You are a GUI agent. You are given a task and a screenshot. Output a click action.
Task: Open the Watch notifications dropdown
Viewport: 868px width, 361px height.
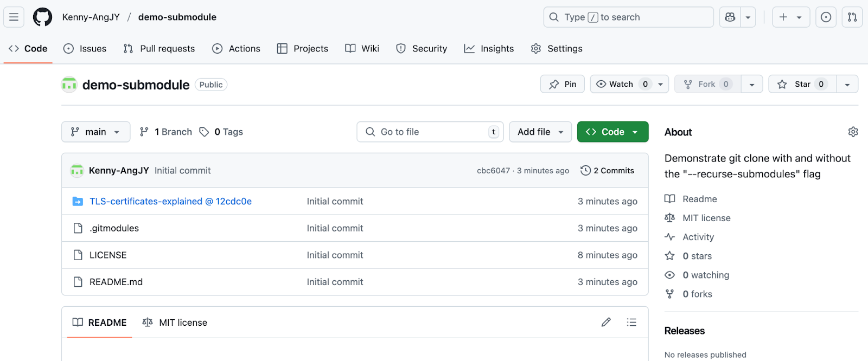(x=629, y=84)
